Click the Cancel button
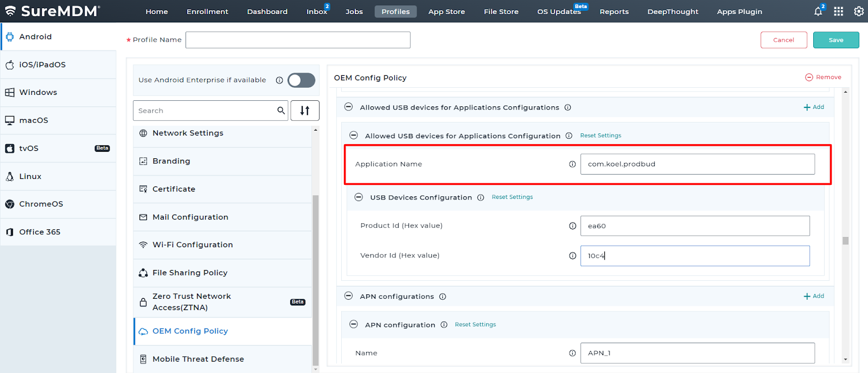This screenshot has height=373, width=868. click(783, 40)
